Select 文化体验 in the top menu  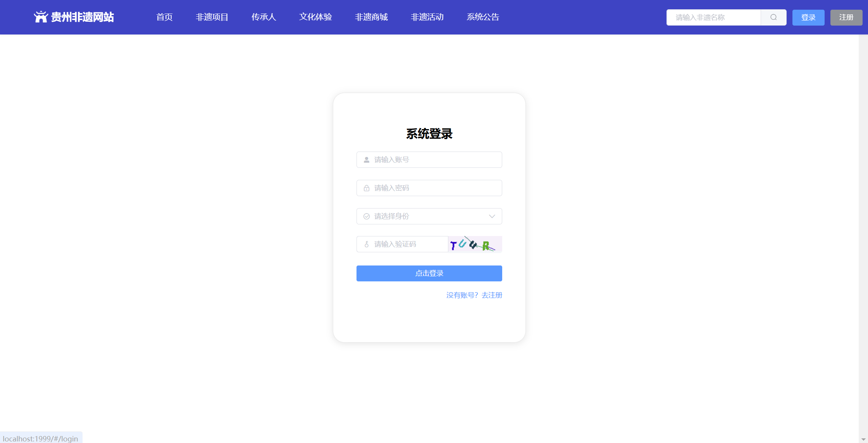(315, 17)
